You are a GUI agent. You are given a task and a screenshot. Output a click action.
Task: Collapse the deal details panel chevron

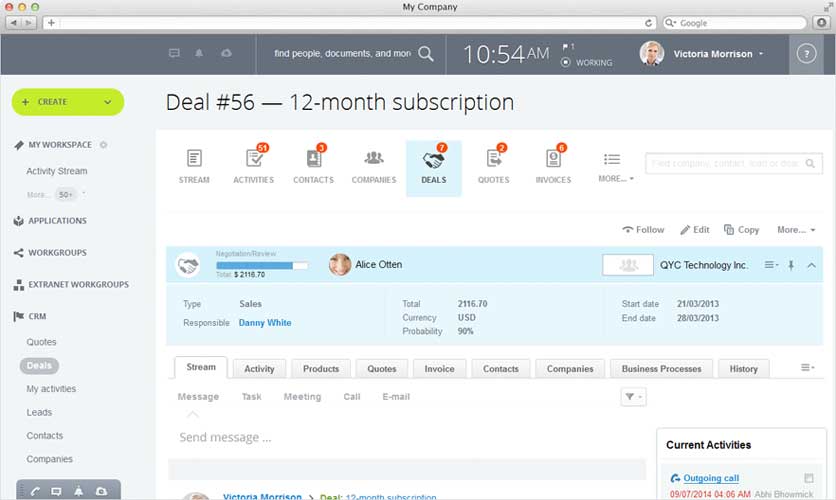pos(811,265)
